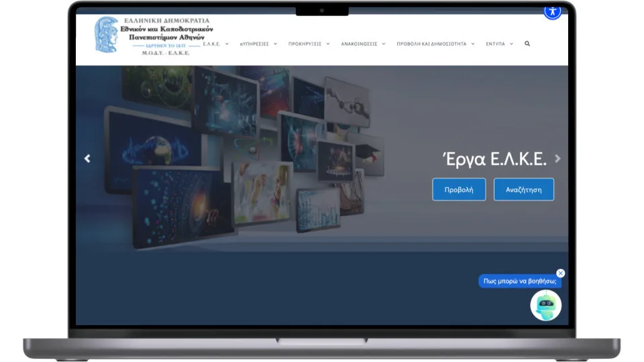Open the accessibility options icon
644x362 pixels.
pos(552,11)
